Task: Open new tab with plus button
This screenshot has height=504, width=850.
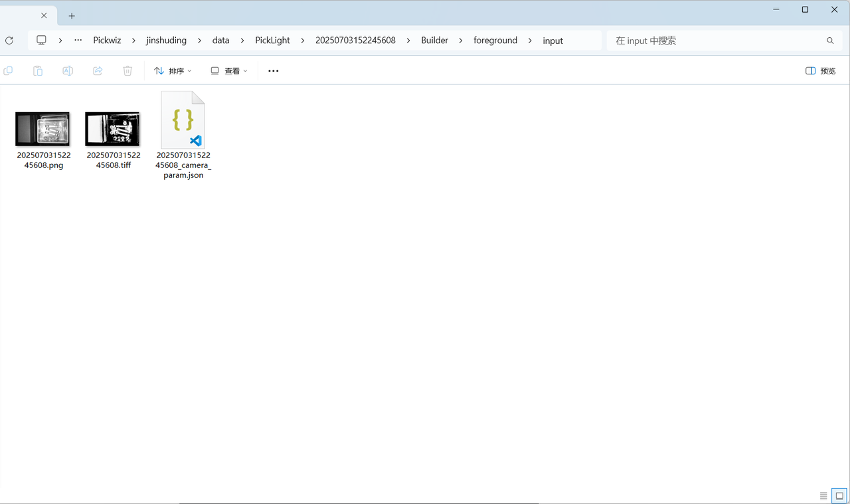Action: click(x=72, y=16)
